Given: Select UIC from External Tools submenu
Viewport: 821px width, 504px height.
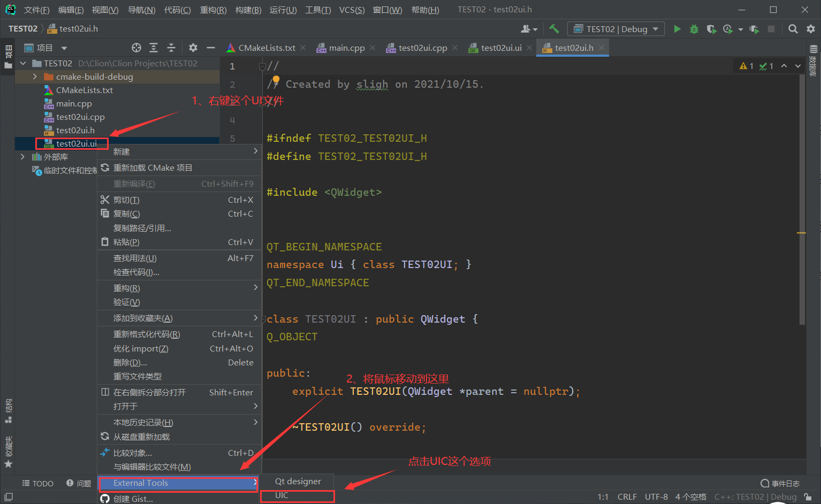Looking at the screenshot, I should coord(282,495).
